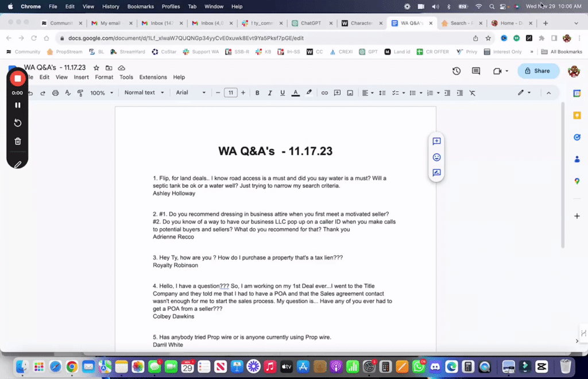Click the Share button
The height and width of the screenshot is (379, 588).
537,70
